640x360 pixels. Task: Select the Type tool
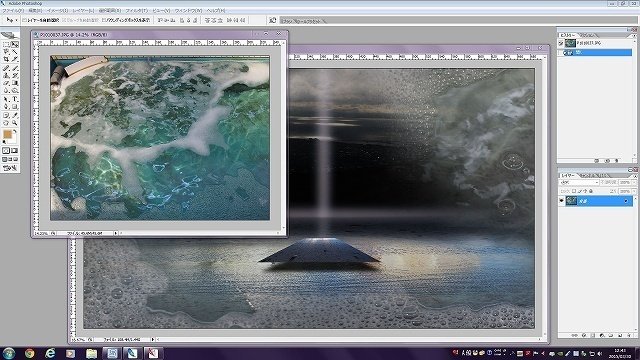[x=15, y=99]
